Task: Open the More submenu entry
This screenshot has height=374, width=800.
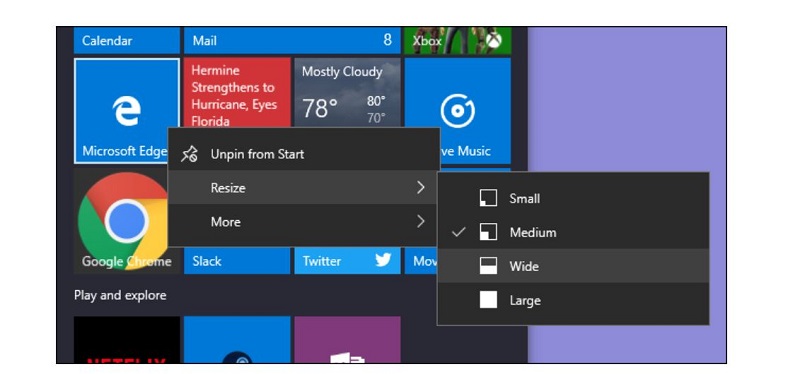Action: pos(304,222)
